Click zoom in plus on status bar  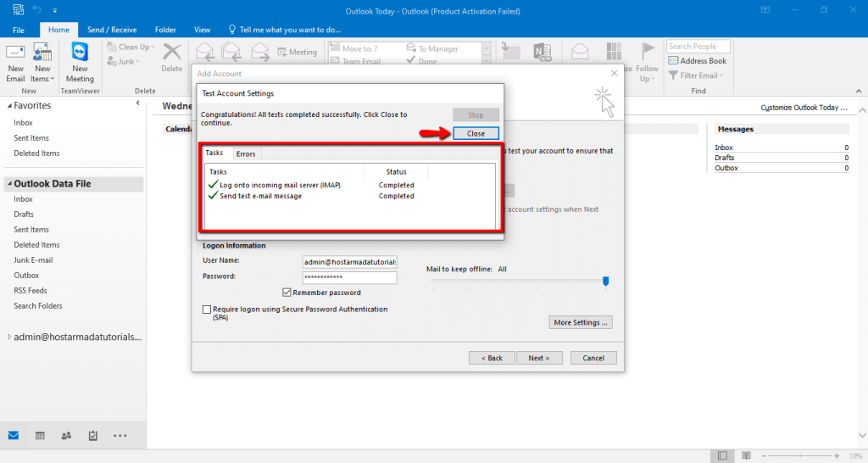[x=837, y=456]
